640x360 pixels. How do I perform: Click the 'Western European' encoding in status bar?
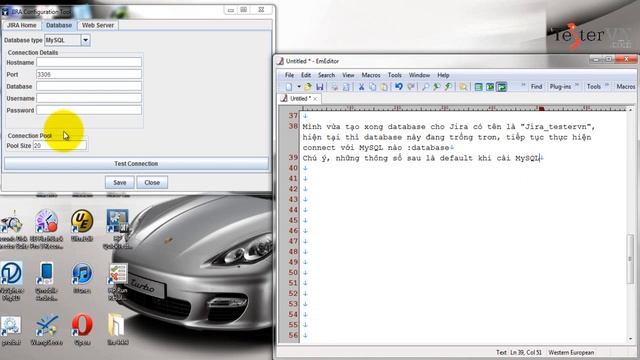pyautogui.click(x=571, y=352)
